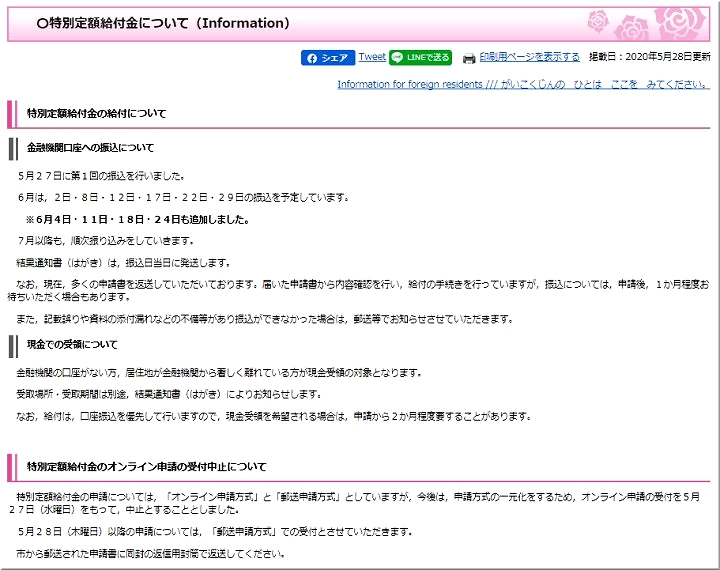
Task: Click the smallest rose decoration in header
Action: [x=599, y=20]
